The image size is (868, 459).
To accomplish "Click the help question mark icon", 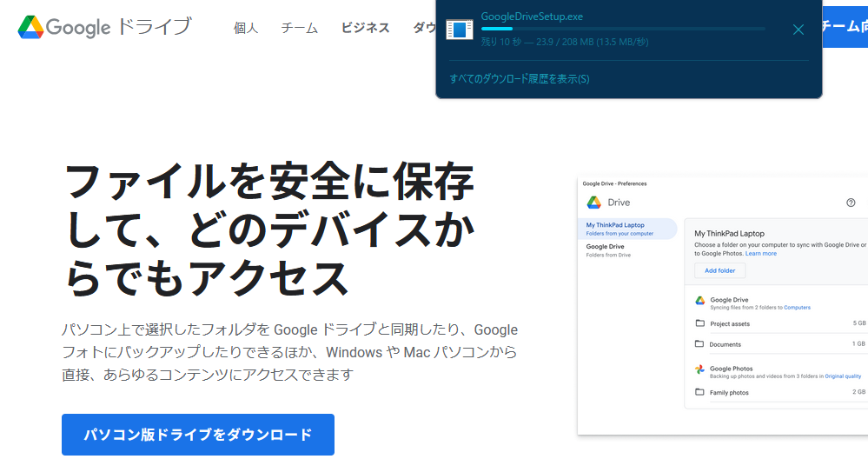I will [851, 203].
